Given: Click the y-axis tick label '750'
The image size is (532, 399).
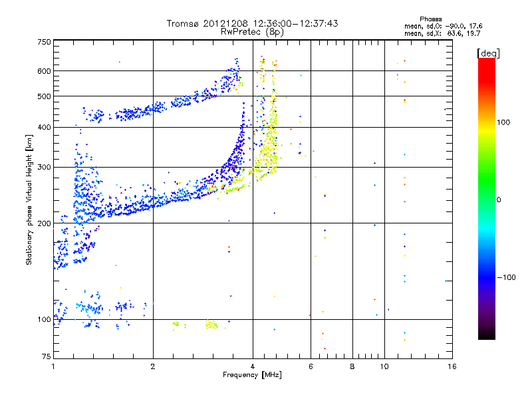Looking at the screenshot, I should tap(44, 42).
